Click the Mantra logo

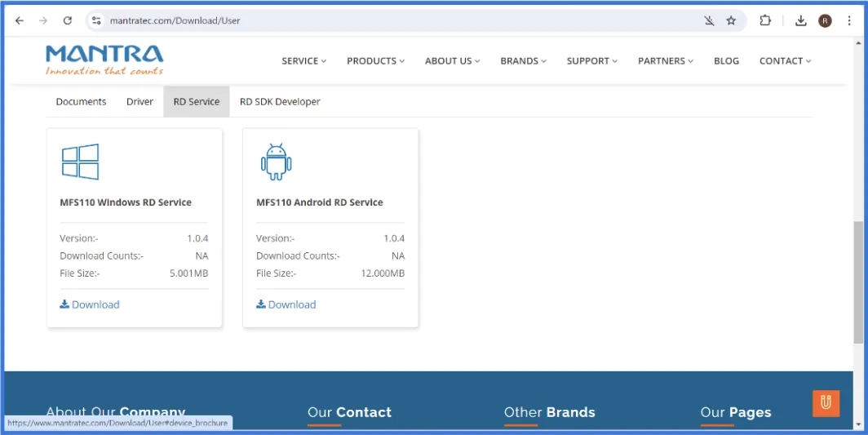point(104,60)
